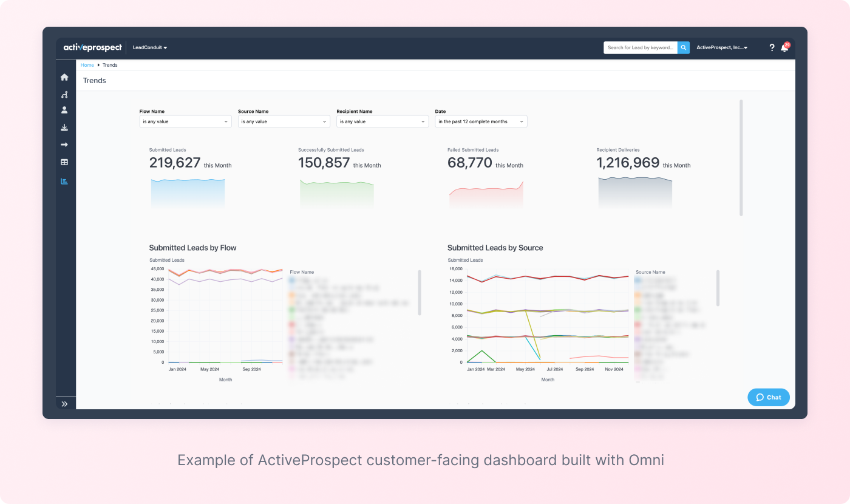Navigate via the Home breadcrumb link
Screen dimensions: 850x504
point(87,65)
